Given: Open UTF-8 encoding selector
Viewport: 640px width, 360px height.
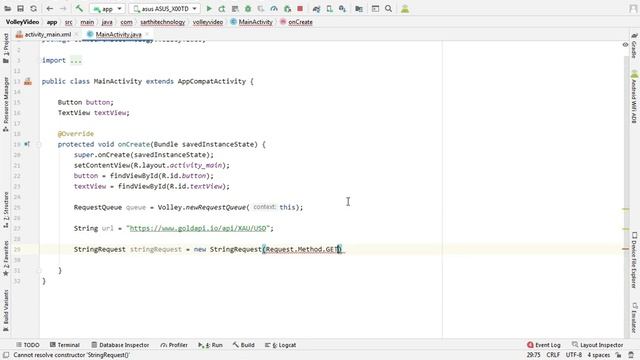Looking at the screenshot, I should point(573,355).
